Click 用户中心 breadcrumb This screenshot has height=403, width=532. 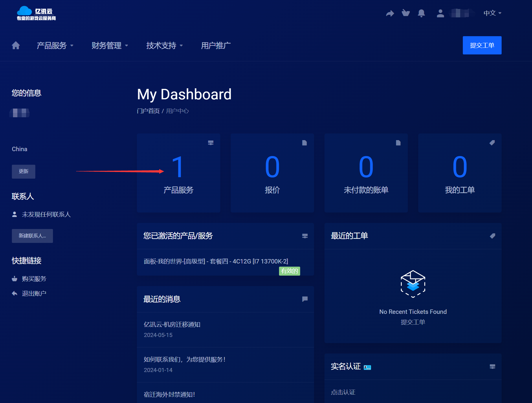pos(177,111)
